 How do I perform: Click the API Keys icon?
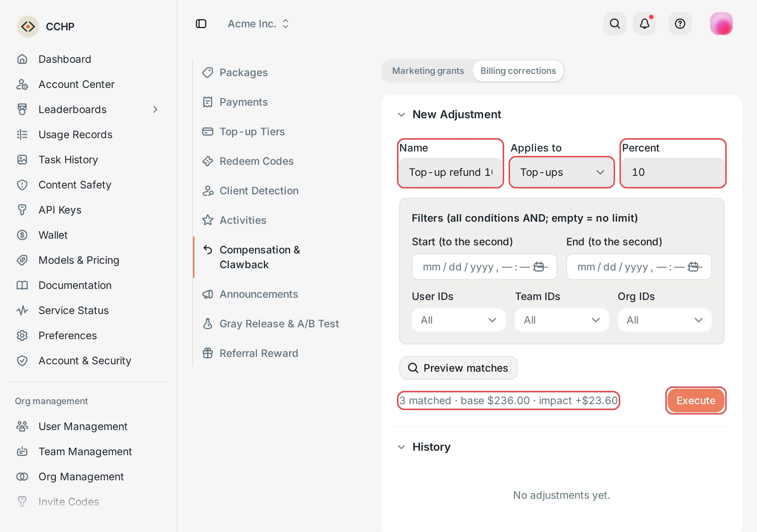(x=22, y=210)
